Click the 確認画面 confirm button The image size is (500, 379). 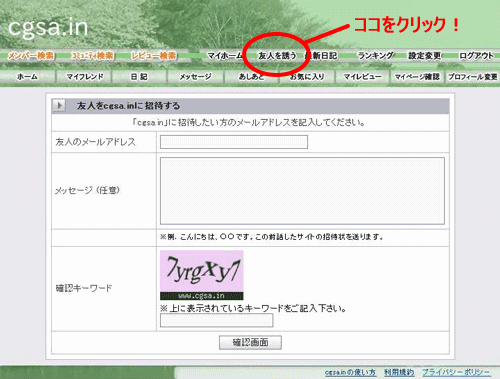click(x=250, y=342)
